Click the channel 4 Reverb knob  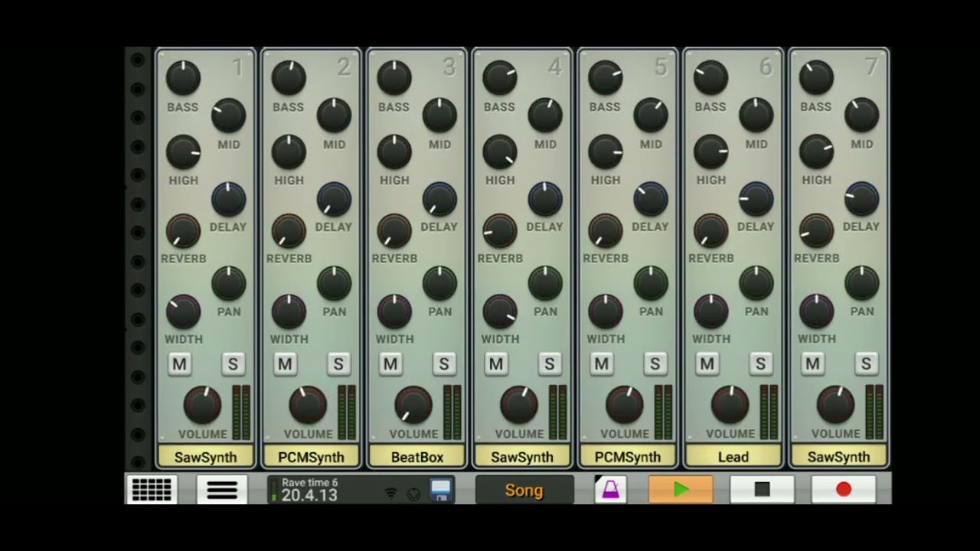pyautogui.click(x=500, y=230)
